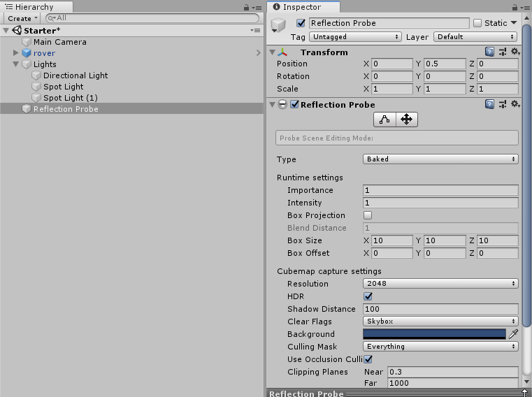Click the Background color swatch
Viewport: 532px width, 397px height.
(434, 334)
